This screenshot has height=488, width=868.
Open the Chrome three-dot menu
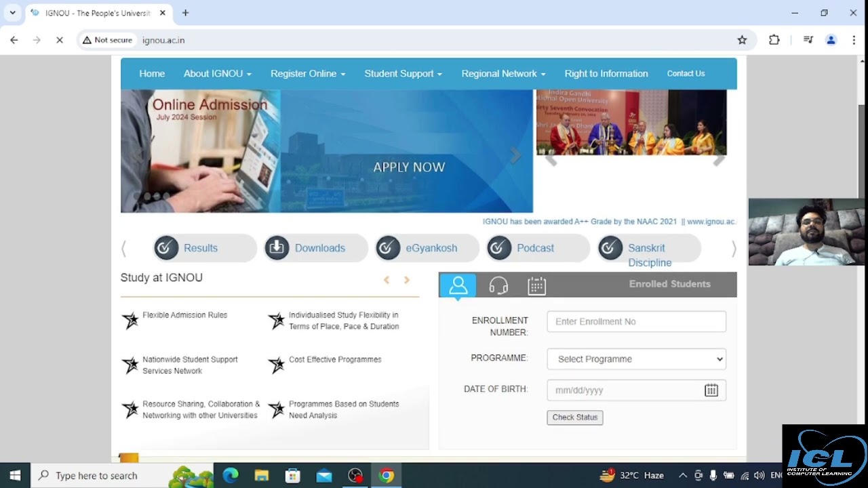[854, 40]
